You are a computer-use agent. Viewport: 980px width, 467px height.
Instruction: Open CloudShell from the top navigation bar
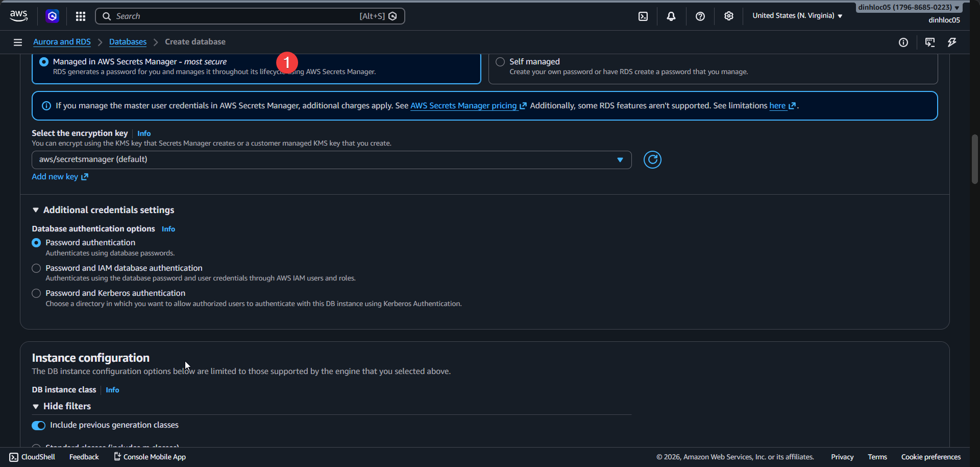point(642,16)
